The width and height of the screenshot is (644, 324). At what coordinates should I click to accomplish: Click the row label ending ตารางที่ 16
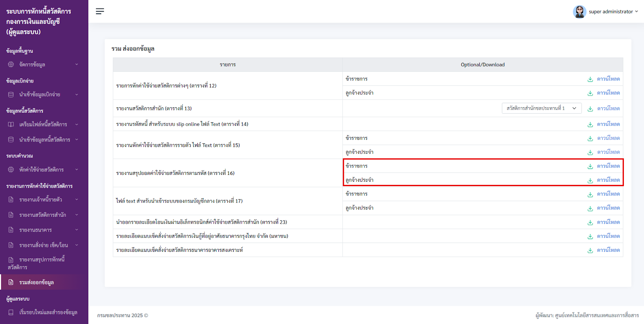pyautogui.click(x=175, y=173)
